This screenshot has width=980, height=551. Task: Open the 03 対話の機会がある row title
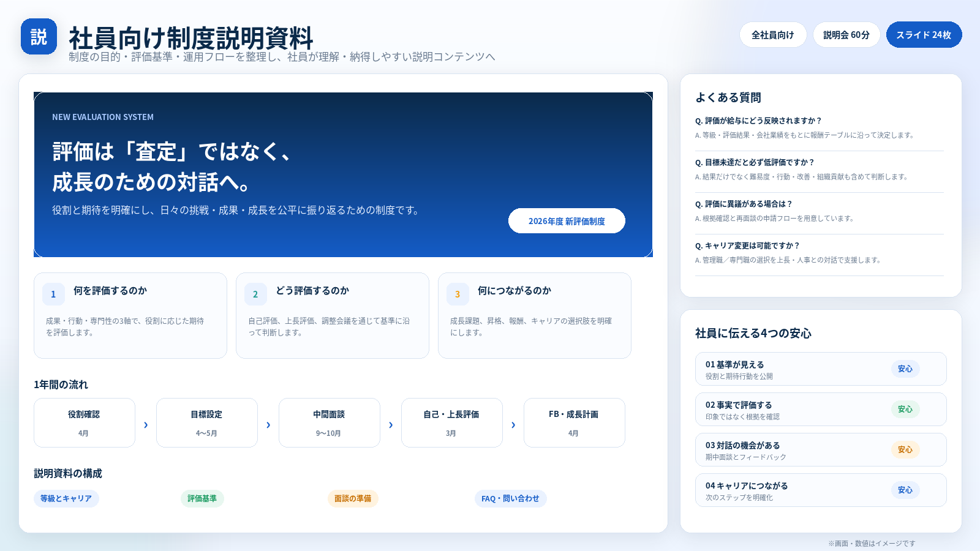pyautogui.click(x=742, y=445)
